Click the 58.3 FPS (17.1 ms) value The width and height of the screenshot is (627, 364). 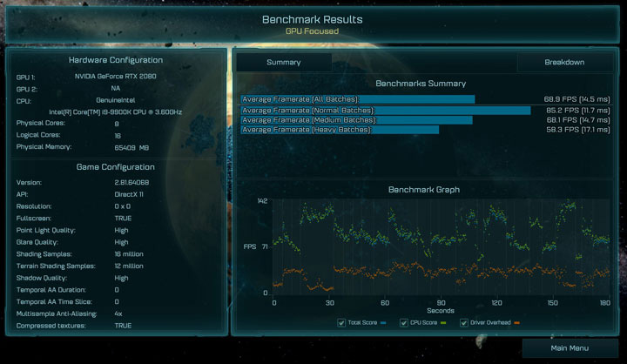tap(578, 130)
